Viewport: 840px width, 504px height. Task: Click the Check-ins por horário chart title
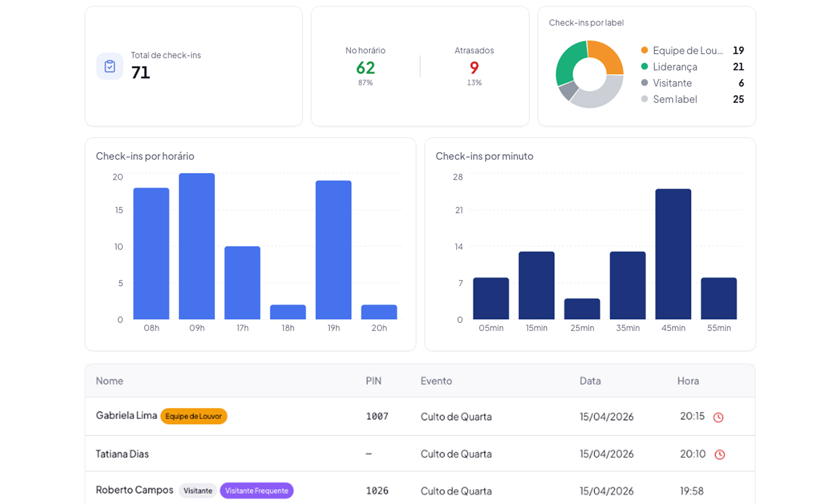click(145, 156)
